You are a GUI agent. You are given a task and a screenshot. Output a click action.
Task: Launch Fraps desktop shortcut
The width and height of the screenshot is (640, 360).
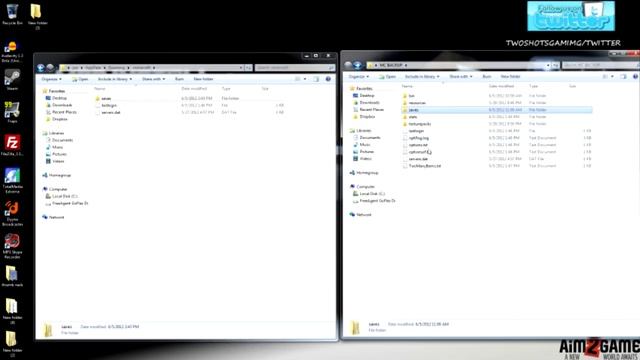click(12, 112)
